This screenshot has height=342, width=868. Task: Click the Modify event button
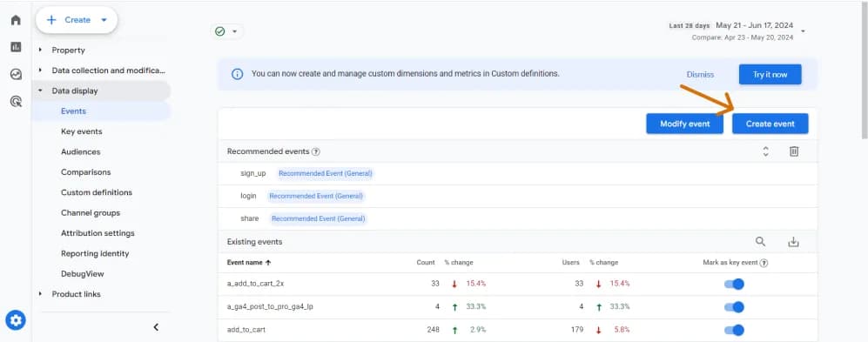point(685,124)
